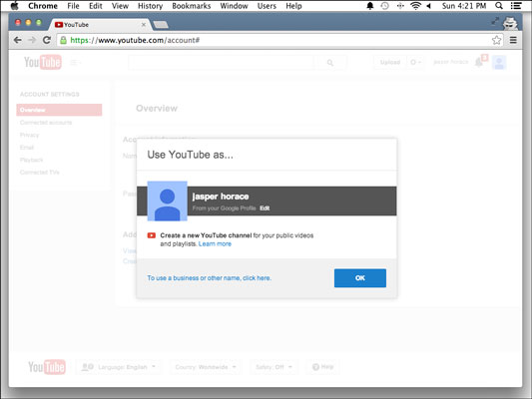The image size is (532, 399).
Task: View site security lock info
Action: click(63, 40)
